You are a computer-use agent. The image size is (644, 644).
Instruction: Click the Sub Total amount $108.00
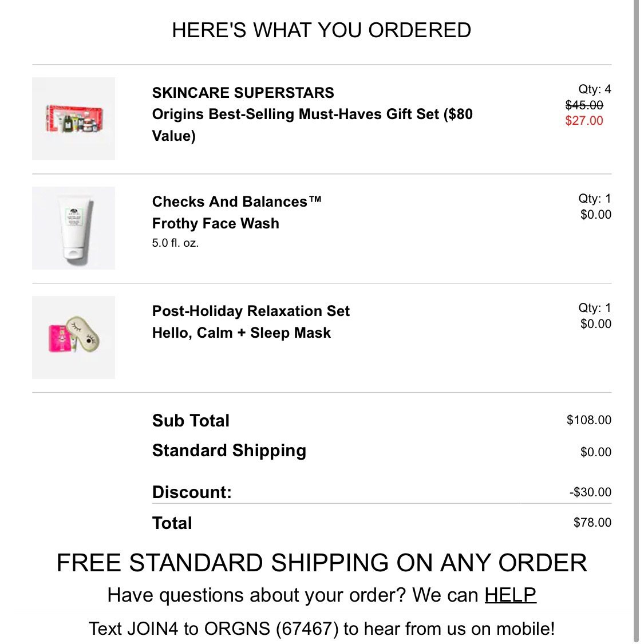click(589, 420)
